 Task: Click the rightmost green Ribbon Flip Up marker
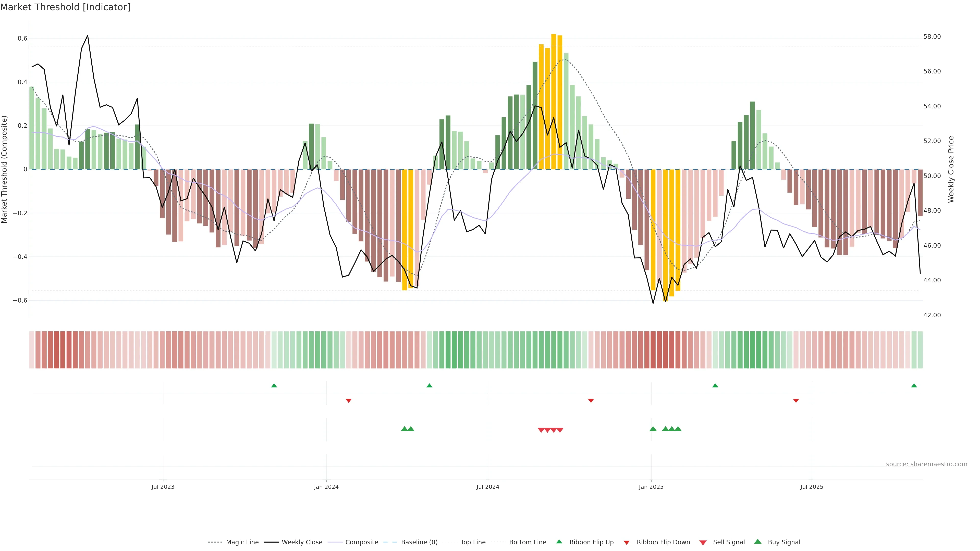coord(914,386)
